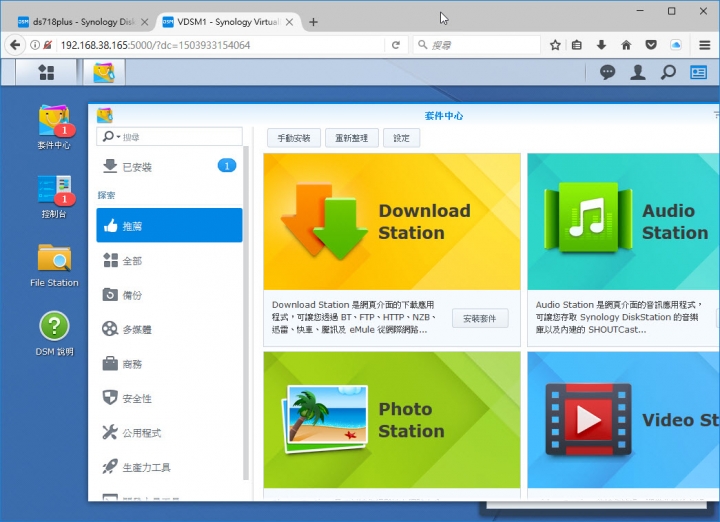Open the Download Station banner

(x=392, y=222)
